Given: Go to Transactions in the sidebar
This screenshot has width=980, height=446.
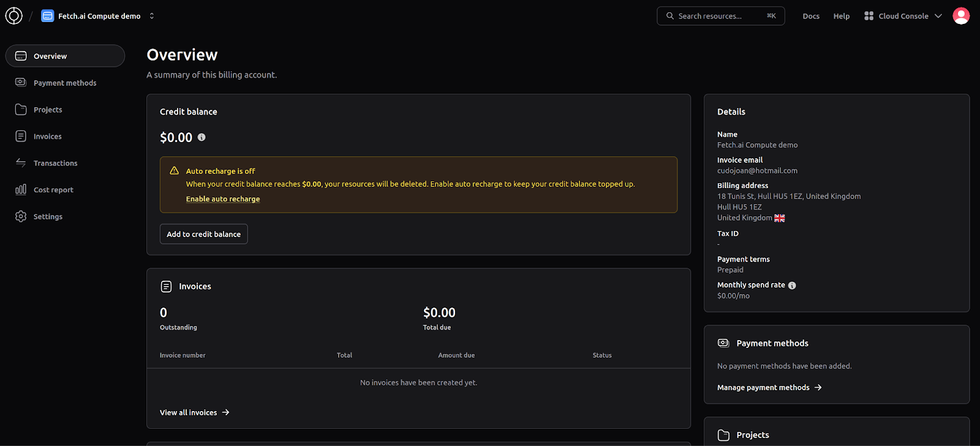Looking at the screenshot, I should (x=55, y=163).
